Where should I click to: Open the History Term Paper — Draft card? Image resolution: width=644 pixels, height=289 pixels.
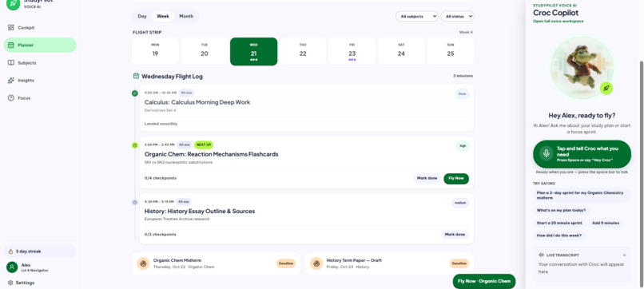[x=389, y=263]
